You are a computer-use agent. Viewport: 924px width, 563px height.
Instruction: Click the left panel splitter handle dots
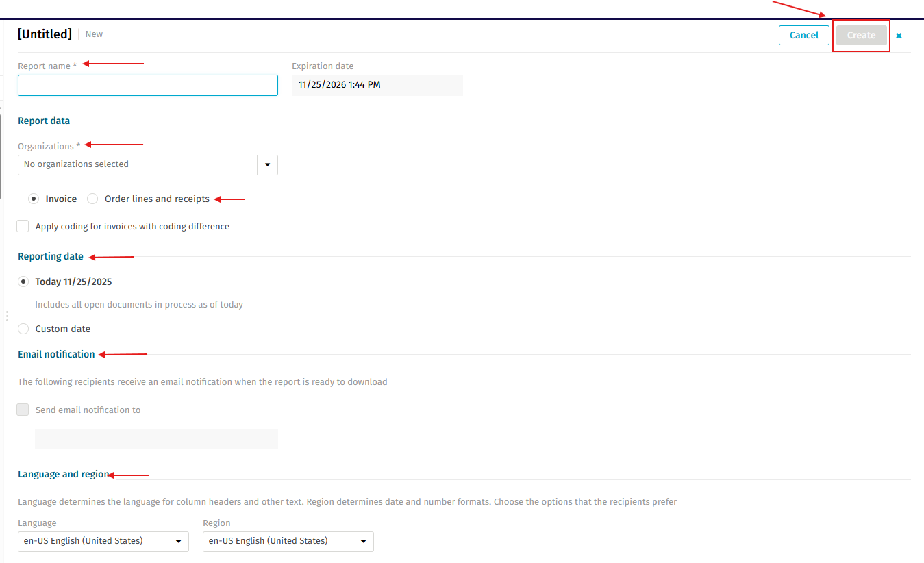(7, 316)
